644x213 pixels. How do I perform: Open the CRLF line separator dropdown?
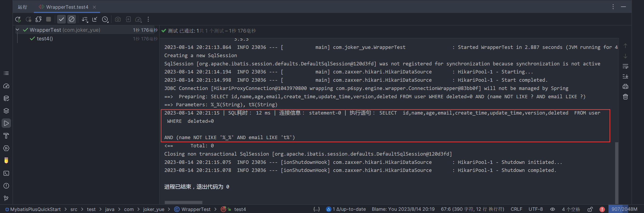[516, 209]
